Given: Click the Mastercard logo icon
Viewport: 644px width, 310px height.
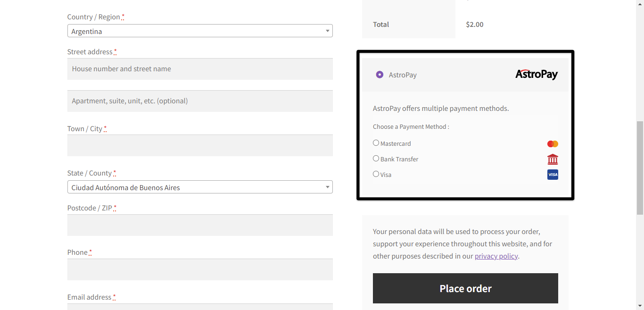Looking at the screenshot, I should tap(553, 144).
